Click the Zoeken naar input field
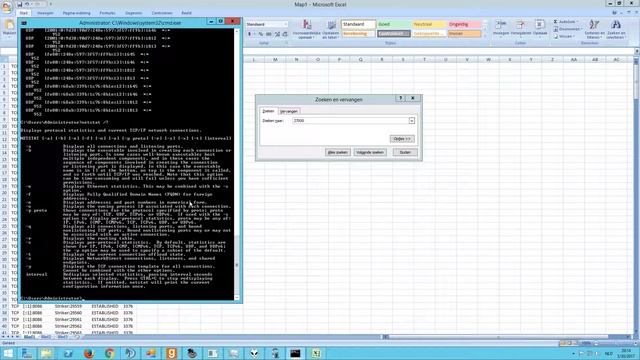 350,121
